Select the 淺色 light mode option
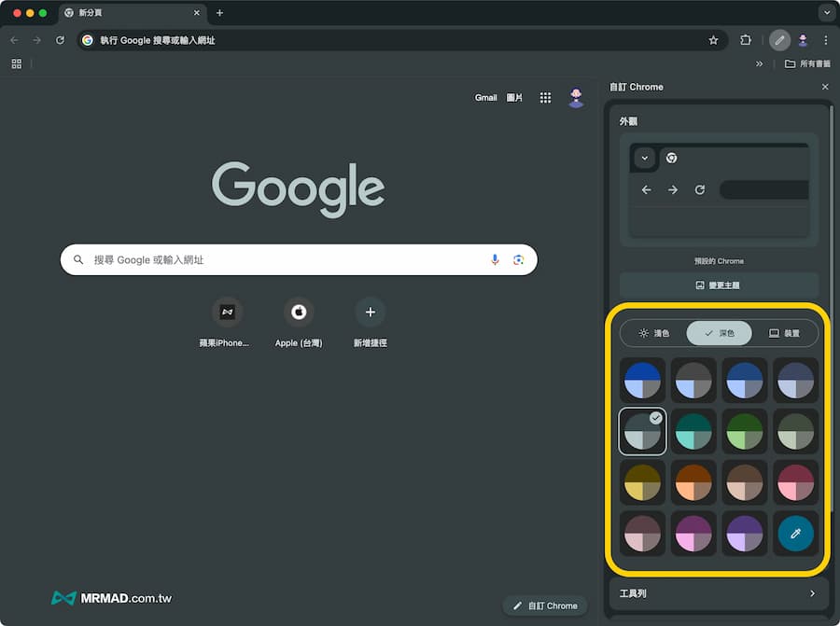 [654, 333]
